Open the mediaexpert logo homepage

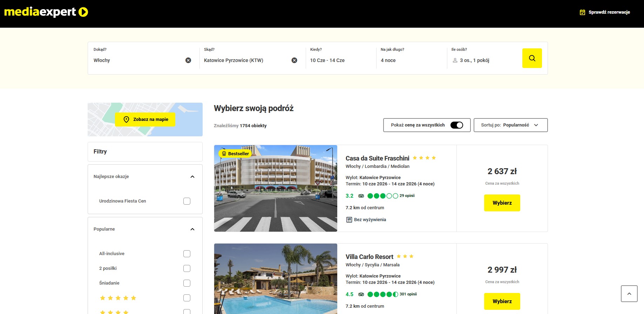[x=46, y=12]
